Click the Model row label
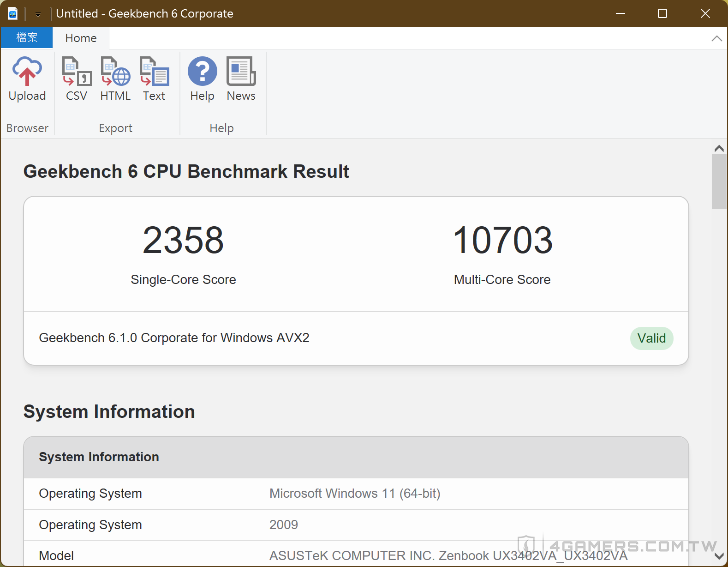The image size is (728, 567). click(x=56, y=555)
